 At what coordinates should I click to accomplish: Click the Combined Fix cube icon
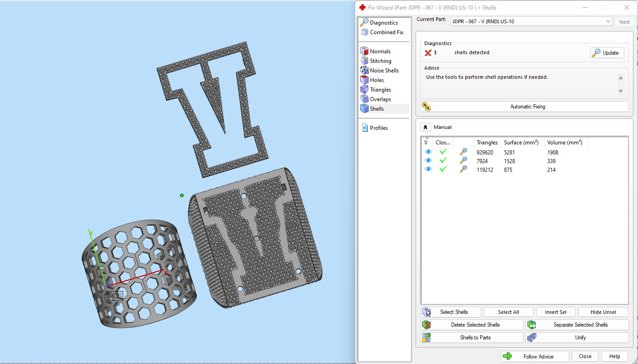(x=364, y=32)
